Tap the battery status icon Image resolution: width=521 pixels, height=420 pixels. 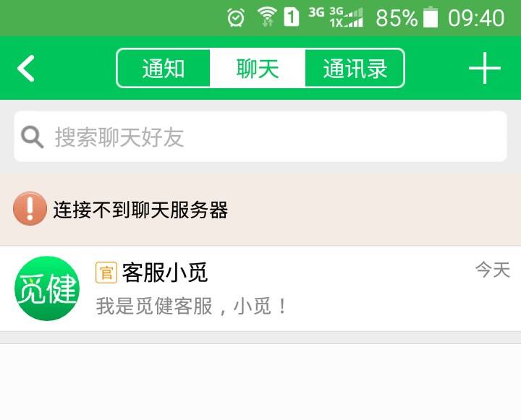(431, 17)
